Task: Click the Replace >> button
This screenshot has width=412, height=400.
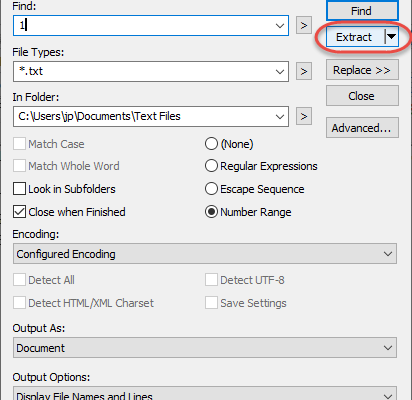Action: (x=362, y=70)
